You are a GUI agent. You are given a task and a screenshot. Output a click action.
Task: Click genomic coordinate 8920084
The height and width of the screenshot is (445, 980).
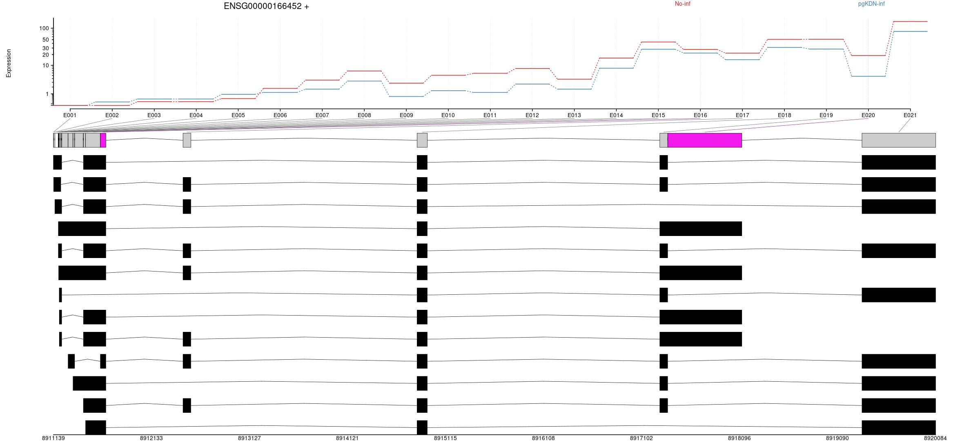(935, 438)
